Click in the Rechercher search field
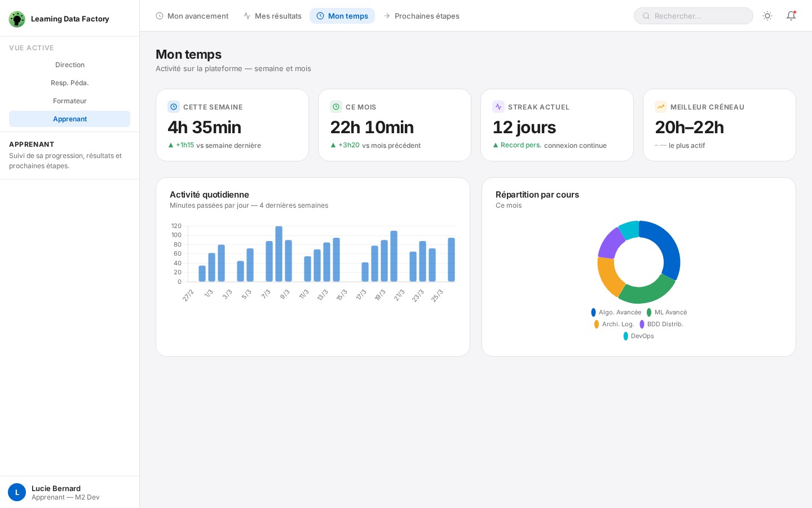The image size is (812, 508). click(x=699, y=16)
